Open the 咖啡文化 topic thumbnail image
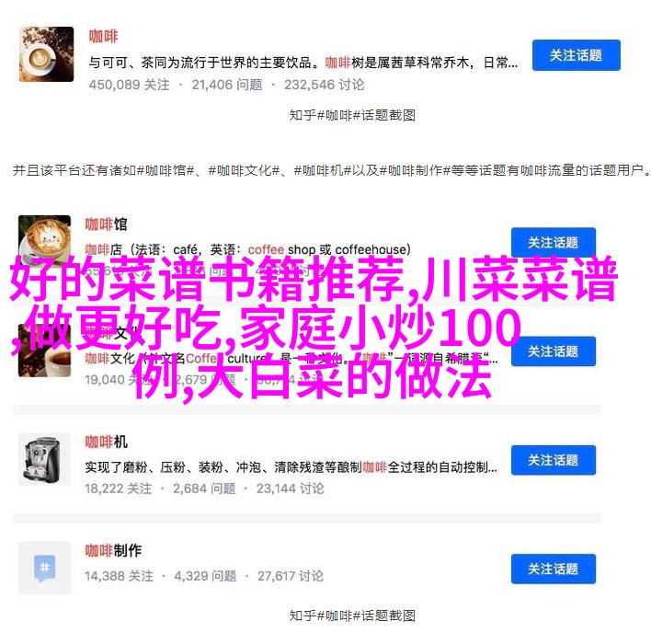 pos(44,352)
